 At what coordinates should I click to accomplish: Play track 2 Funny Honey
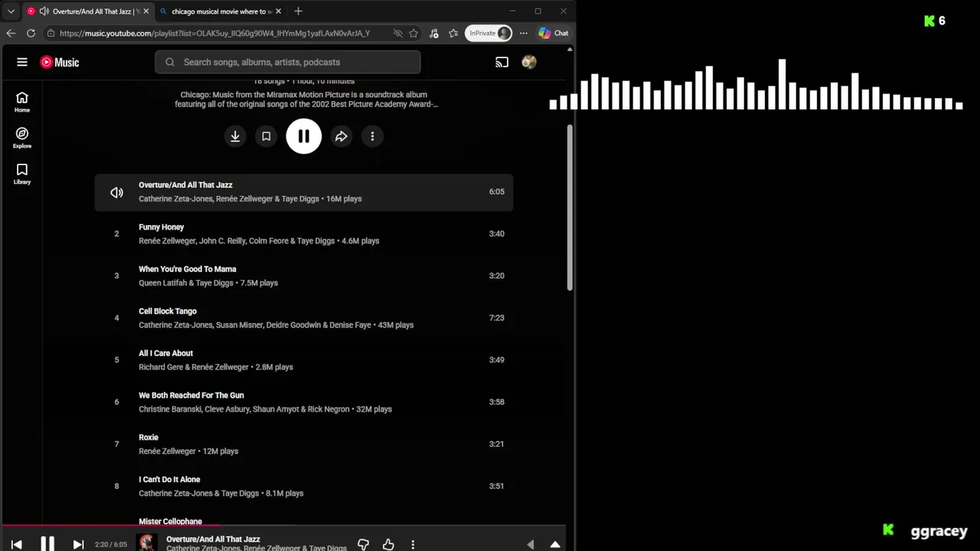coord(304,233)
